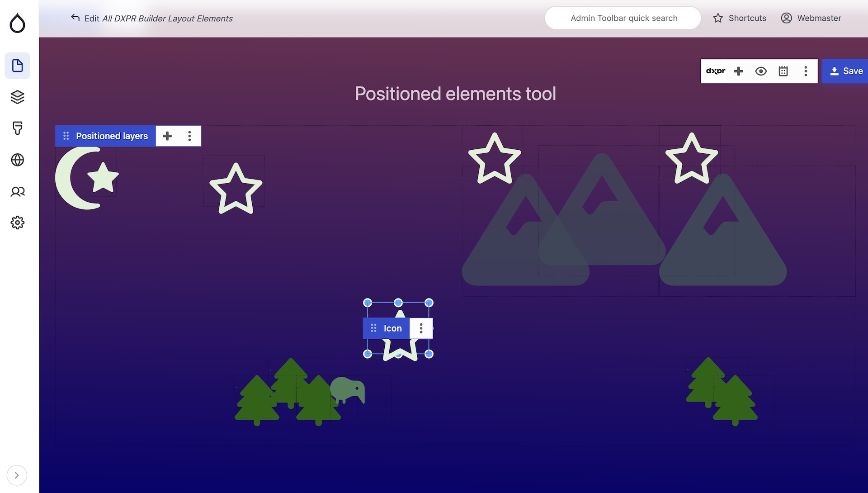The width and height of the screenshot is (868, 493).
Task: Open the DXPR Builder layers panel icon
Action: click(x=17, y=97)
